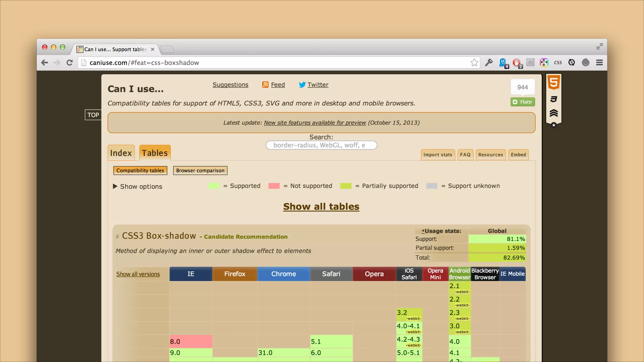
Task: Click the pink Not supported legend swatch
Action: point(274,186)
